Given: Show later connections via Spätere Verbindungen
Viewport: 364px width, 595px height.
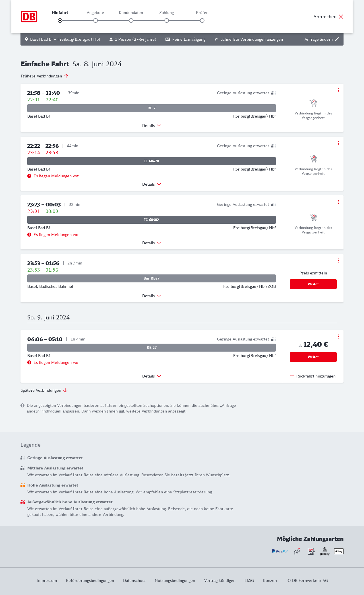Looking at the screenshot, I should [44, 390].
